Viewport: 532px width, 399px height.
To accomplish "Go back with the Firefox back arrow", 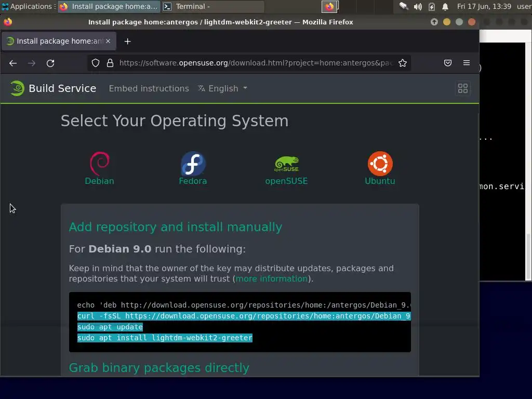I will 13,63.
